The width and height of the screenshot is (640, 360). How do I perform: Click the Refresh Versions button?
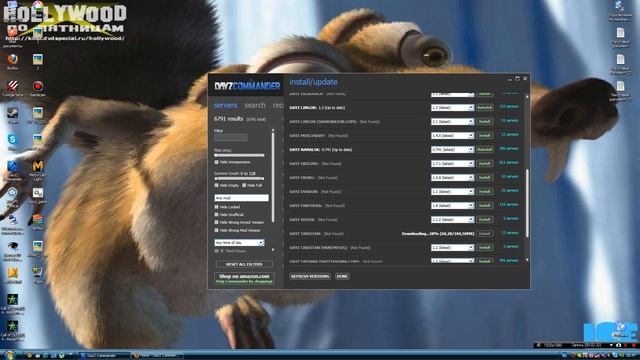click(x=310, y=276)
